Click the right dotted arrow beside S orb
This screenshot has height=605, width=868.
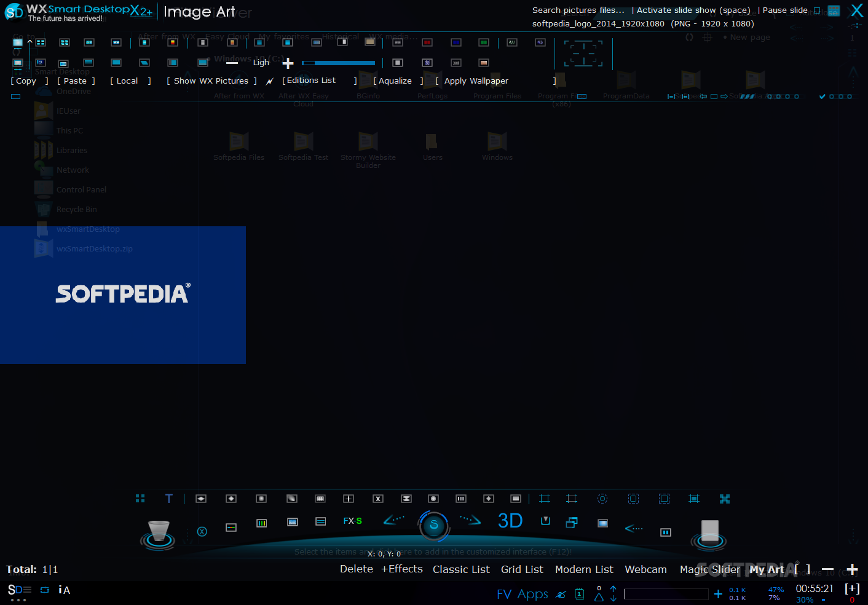[x=470, y=520]
